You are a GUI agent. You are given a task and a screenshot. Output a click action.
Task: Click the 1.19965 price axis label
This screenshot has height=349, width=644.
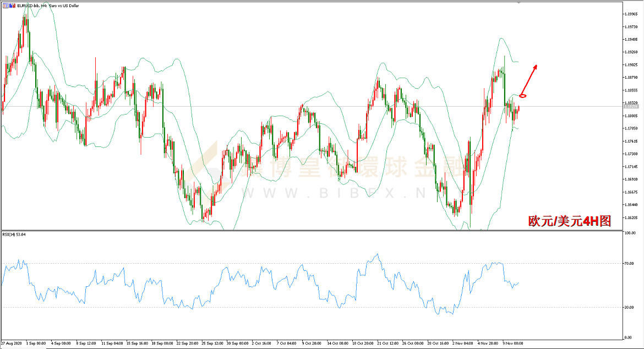tap(631, 14)
